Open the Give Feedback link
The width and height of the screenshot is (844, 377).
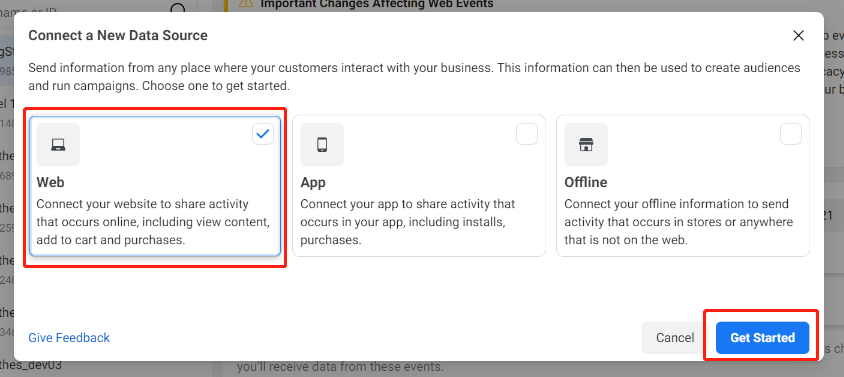[x=69, y=338]
